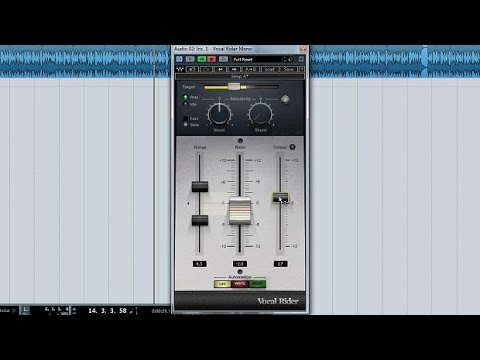Click the blue plugin power/bypass icon
Image resolution: width=480 pixels, height=360 pixels.
(x=180, y=59)
